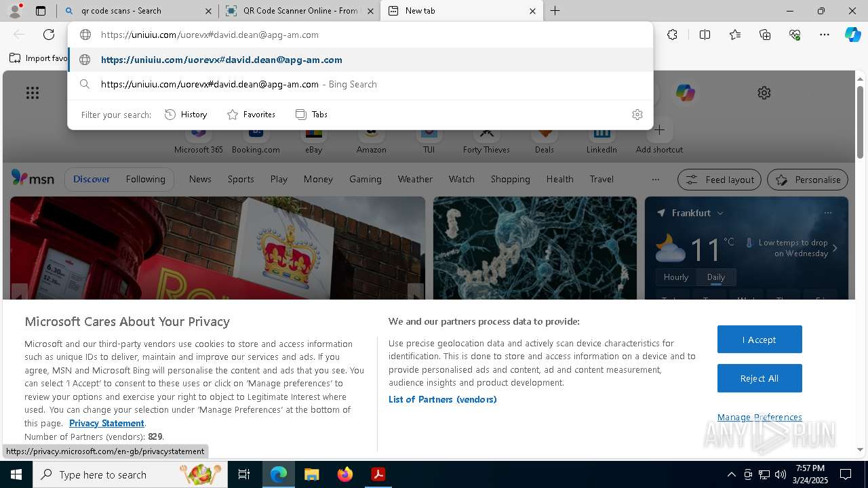868x488 pixels.
Task: Open the Money category
Action: [x=318, y=179]
